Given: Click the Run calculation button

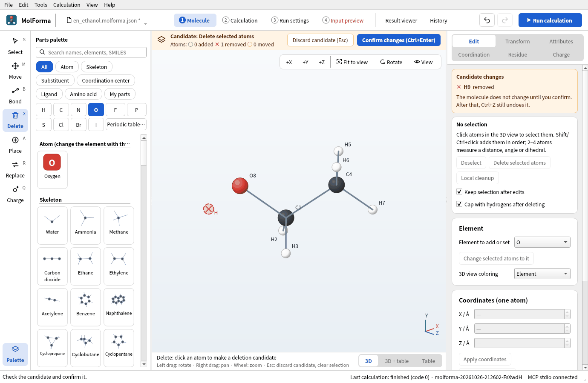Looking at the screenshot, I should (x=550, y=20).
